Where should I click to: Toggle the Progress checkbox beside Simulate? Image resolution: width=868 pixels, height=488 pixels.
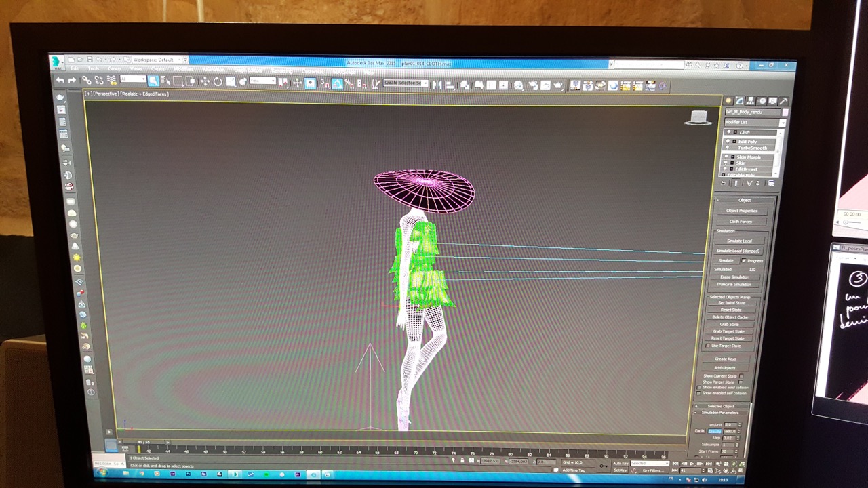(x=744, y=260)
